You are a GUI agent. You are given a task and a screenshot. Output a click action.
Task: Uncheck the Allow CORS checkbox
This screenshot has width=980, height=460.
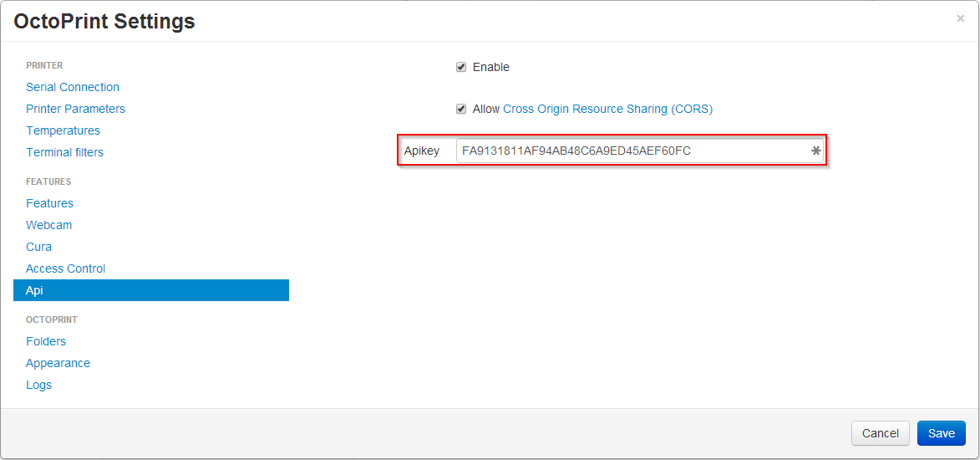(461, 109)
